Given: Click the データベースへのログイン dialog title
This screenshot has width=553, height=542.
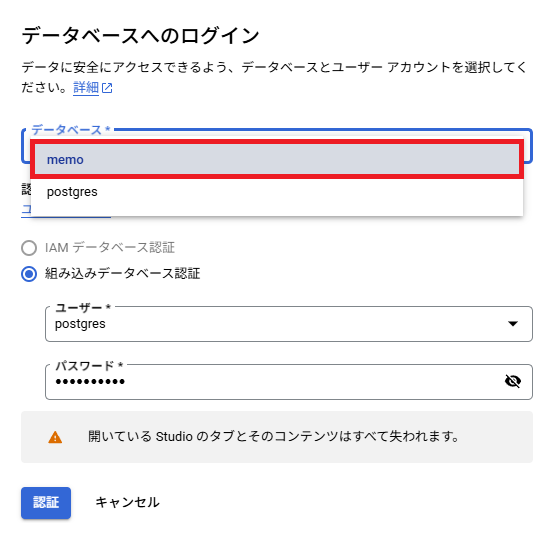Looking at the screenshot, I should pyautogui.click(x=140, y=35).
